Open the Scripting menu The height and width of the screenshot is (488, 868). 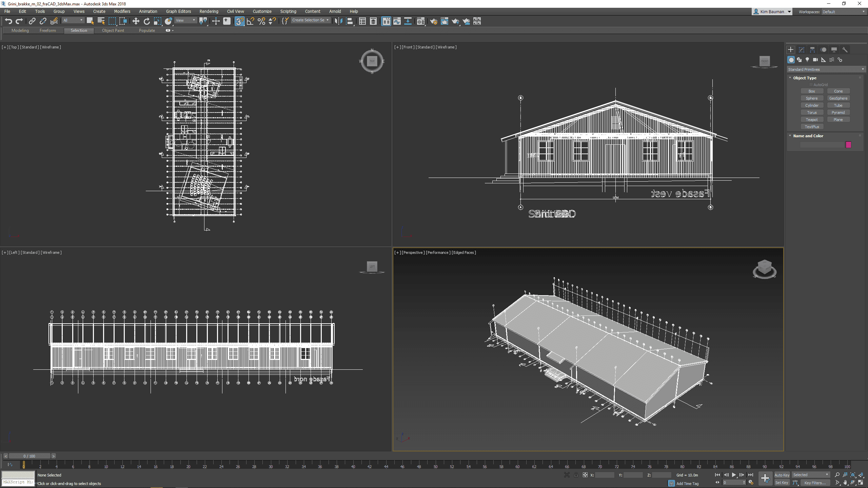point(288,11)
